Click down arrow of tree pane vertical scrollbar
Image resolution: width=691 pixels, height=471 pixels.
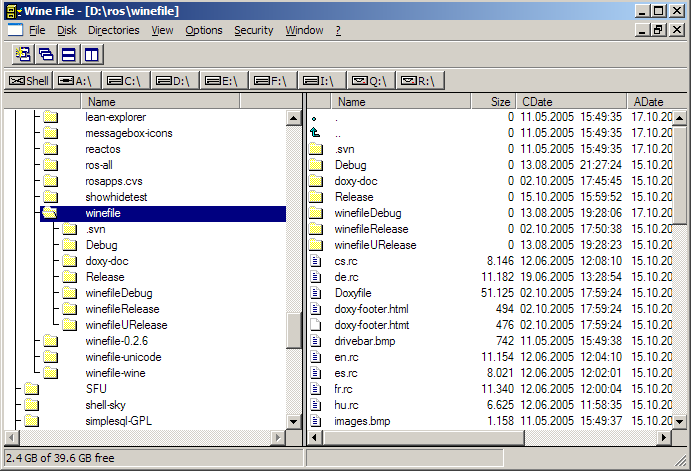pyautogui.click(x=293, y=421)
